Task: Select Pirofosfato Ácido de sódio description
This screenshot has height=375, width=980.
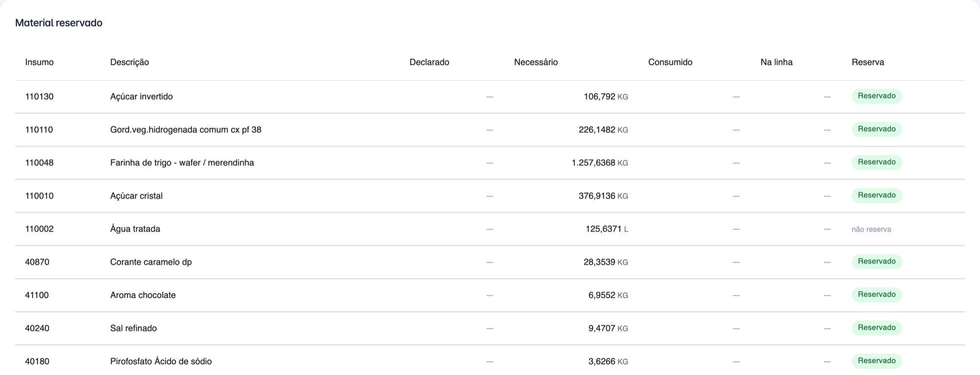Action: (x=161, y=361)
